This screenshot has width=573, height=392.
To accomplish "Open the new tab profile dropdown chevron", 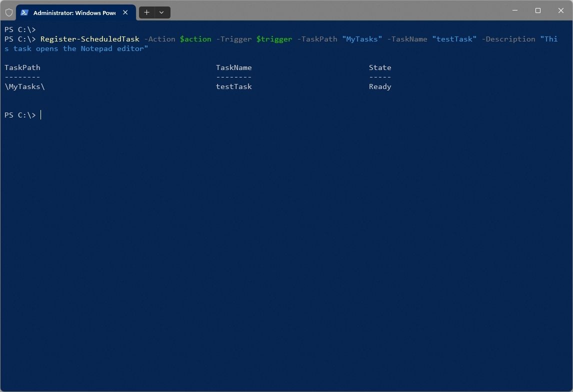I will 161,12.
